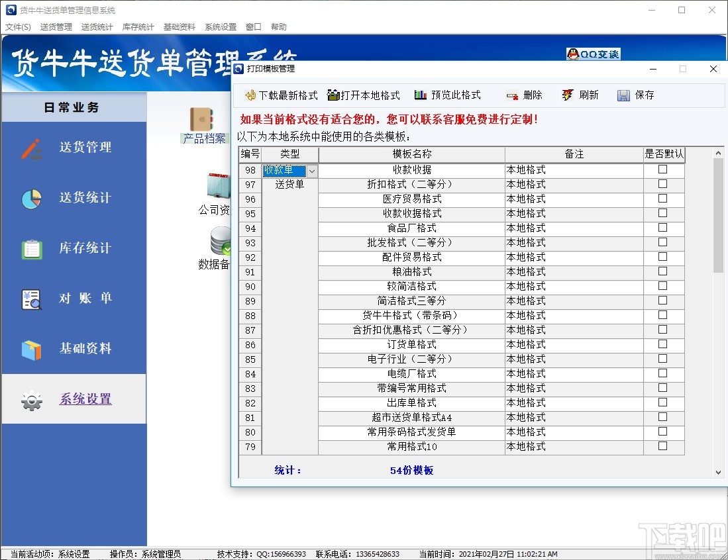Click the QQ交谈 button
This screenshot has height=560, width=728.
592,55
